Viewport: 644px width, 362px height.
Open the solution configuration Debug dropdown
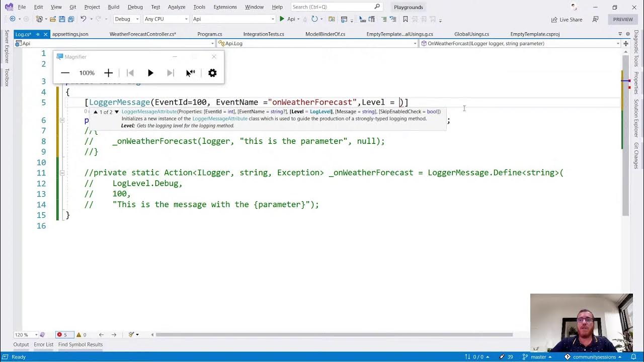click(x=126, y=19)
